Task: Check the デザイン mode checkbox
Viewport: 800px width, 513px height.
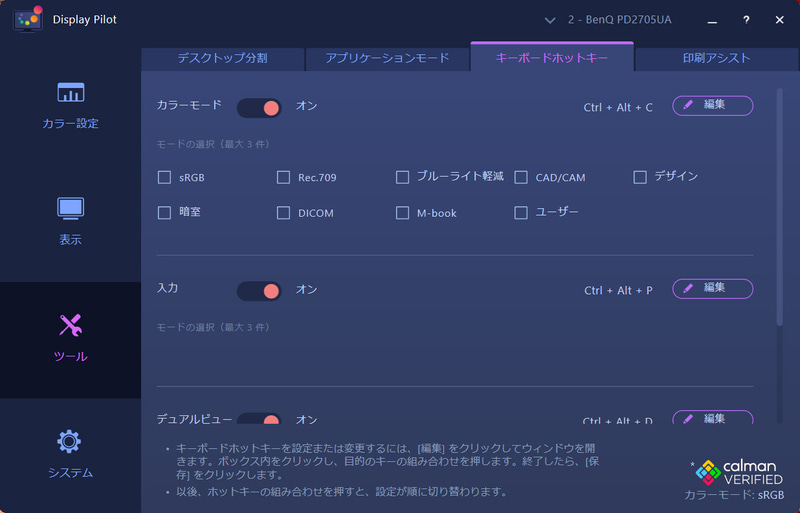Action: [640, 177]
